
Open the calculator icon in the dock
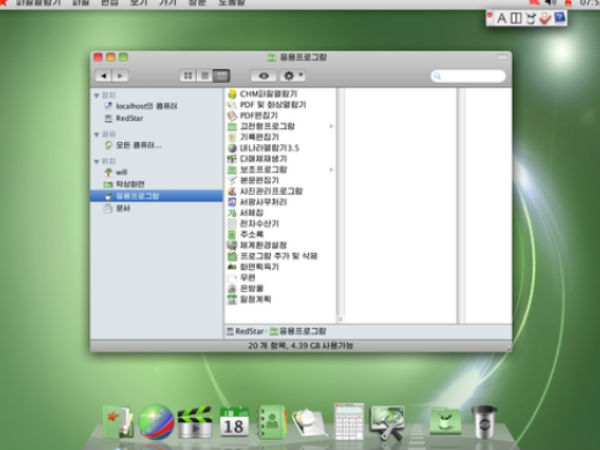(x=349, y=422)
